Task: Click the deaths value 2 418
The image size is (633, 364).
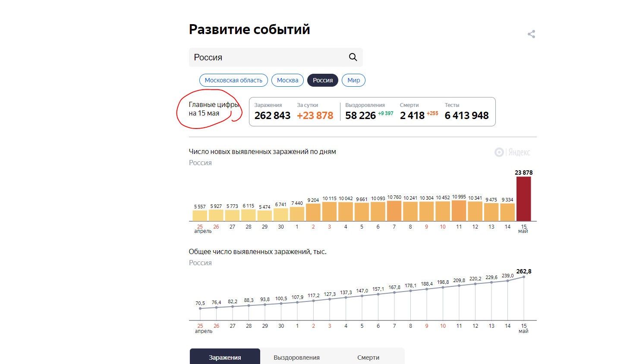Action: [x=413, y=116]
